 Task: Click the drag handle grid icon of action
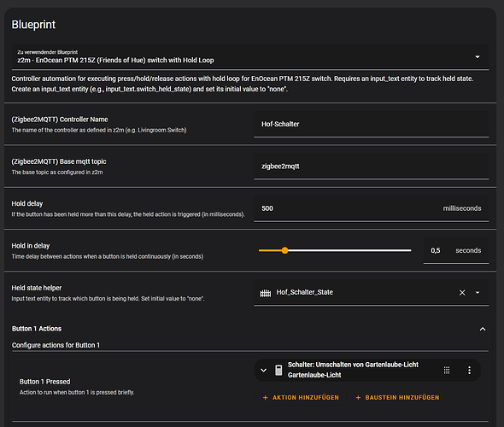pos(447,370)
